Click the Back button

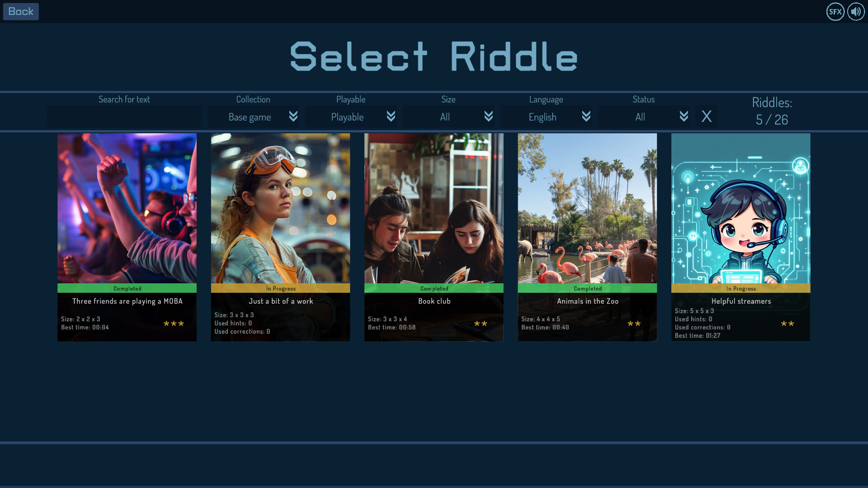tap(21, 11)
